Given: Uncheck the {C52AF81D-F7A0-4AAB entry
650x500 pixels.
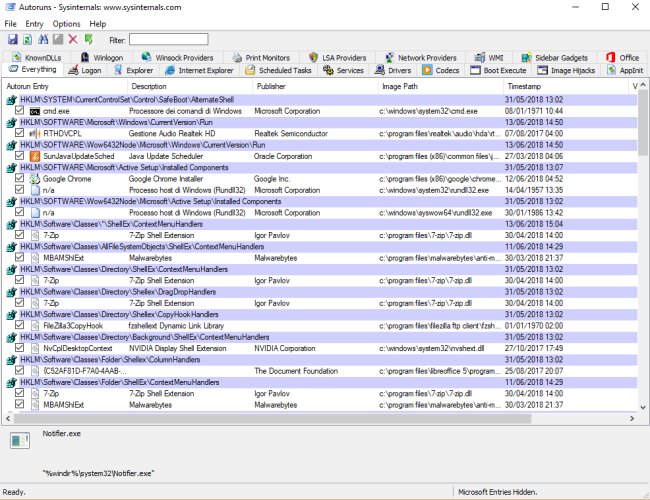Looking at the screenshot, I should tap(19, 370).
